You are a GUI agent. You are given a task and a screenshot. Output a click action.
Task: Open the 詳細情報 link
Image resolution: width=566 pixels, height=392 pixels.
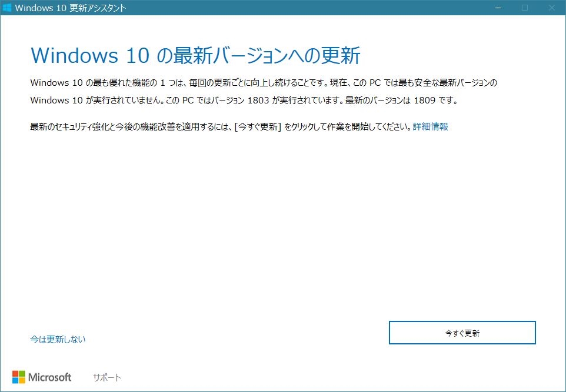point(430,126)
